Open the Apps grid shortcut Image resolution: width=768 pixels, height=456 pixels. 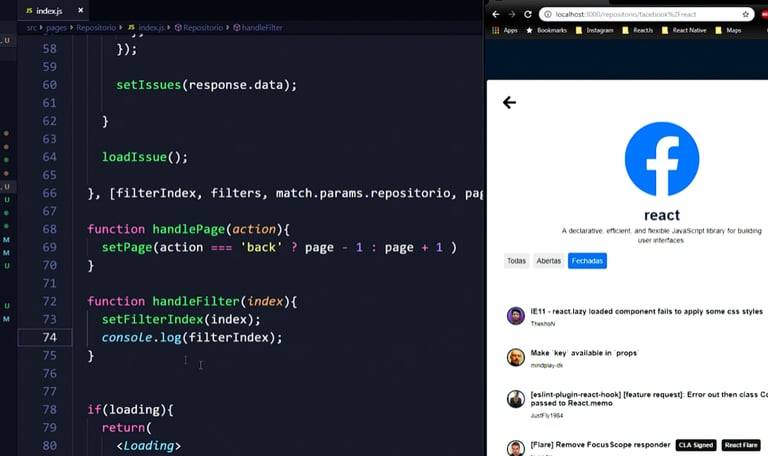pyautogui.click(x=504, y=30)
